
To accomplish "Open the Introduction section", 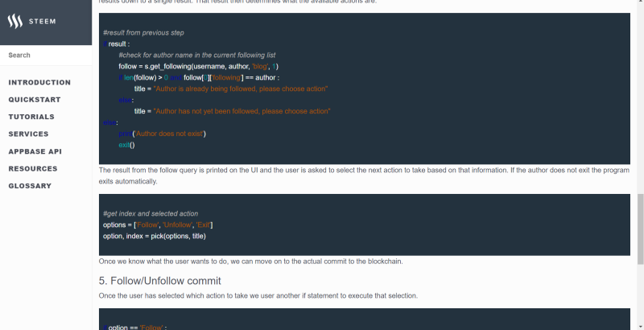I will point(39,82).
